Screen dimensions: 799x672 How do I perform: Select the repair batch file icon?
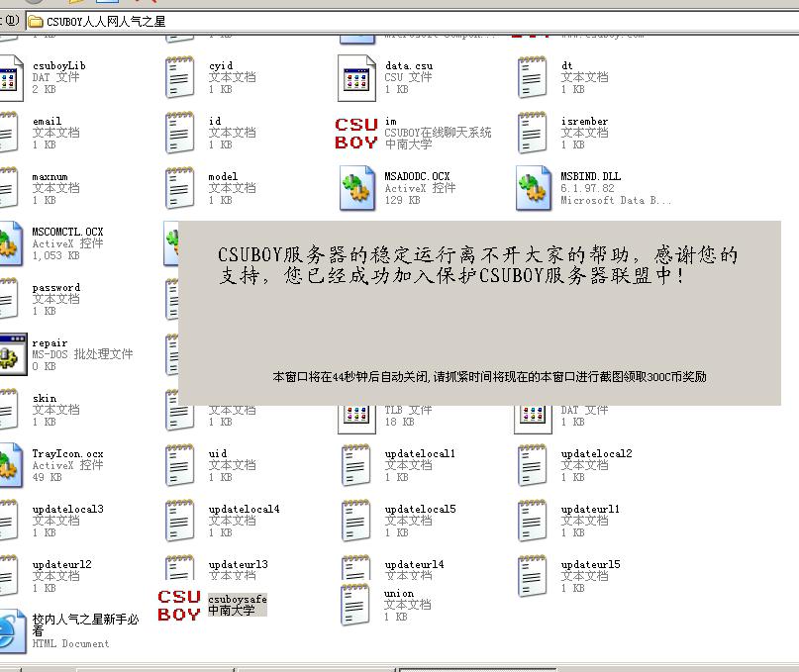pos(12,354)
